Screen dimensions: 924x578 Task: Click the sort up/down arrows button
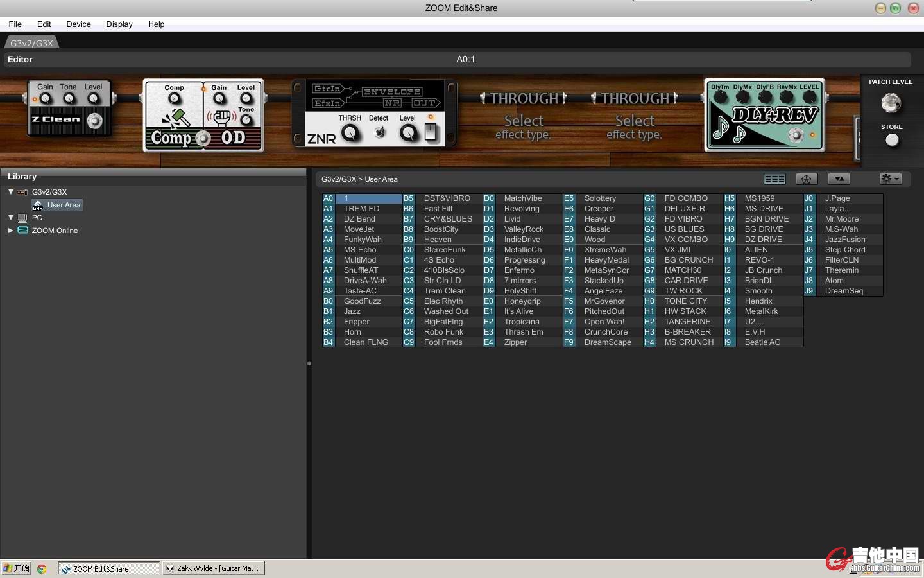click(x=839, y=179)
